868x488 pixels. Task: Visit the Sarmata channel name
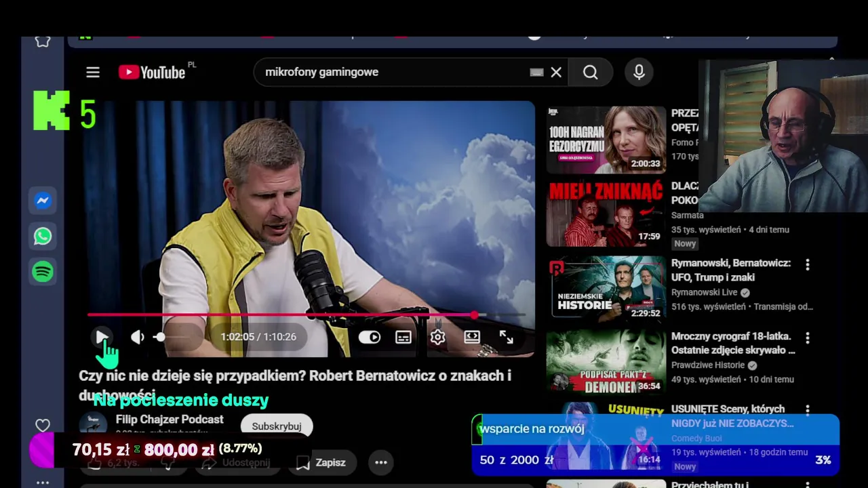pos(688,215)
